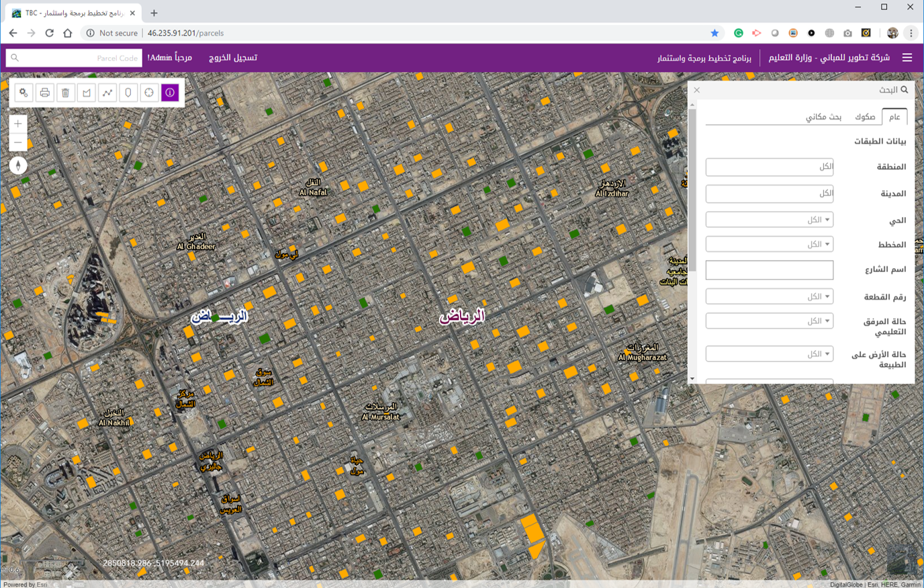Reload the page with refresh icon
Screen dimensions: 924x588
coord(49,33)
